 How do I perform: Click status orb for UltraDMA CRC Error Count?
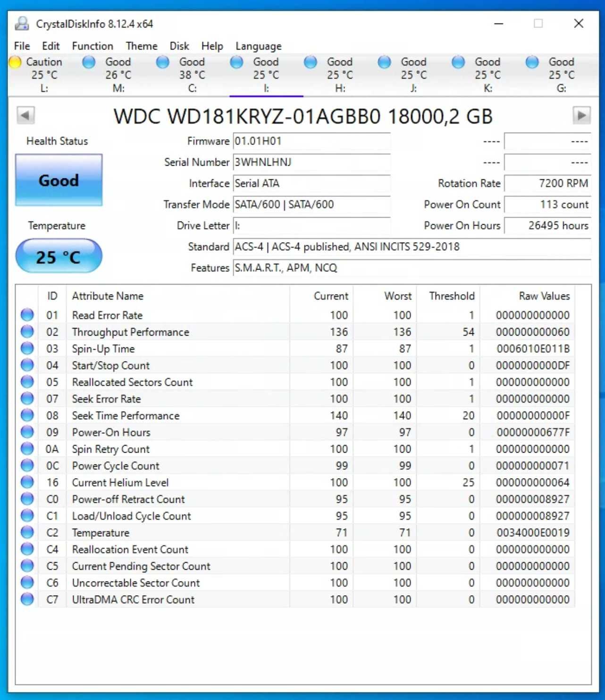(x=27, y=599)
